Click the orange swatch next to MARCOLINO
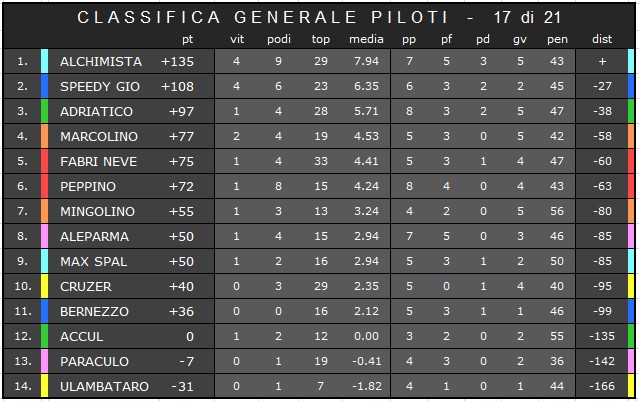639x401 pixels. tap(44, 136)
